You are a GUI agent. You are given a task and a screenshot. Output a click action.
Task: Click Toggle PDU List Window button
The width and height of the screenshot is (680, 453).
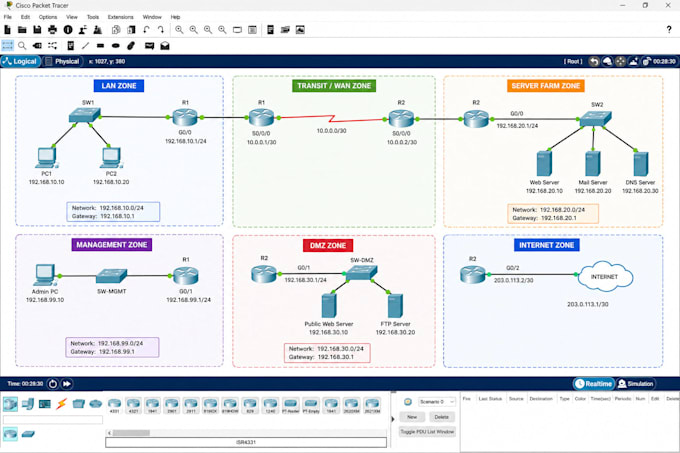coord(427,432)
